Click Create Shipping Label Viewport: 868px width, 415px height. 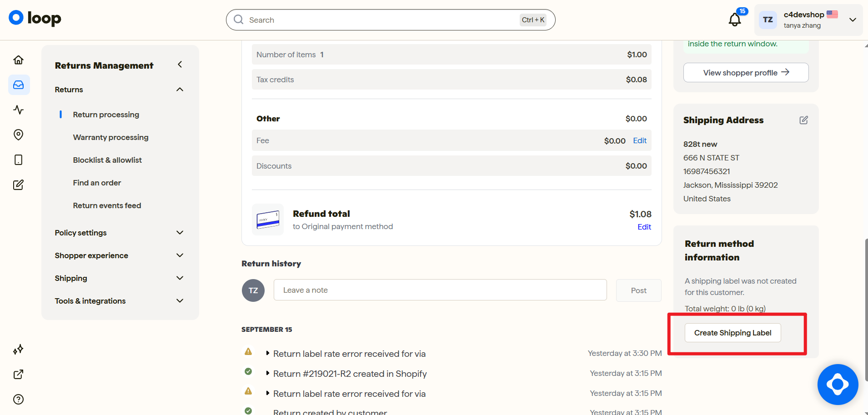click(733, 333)
